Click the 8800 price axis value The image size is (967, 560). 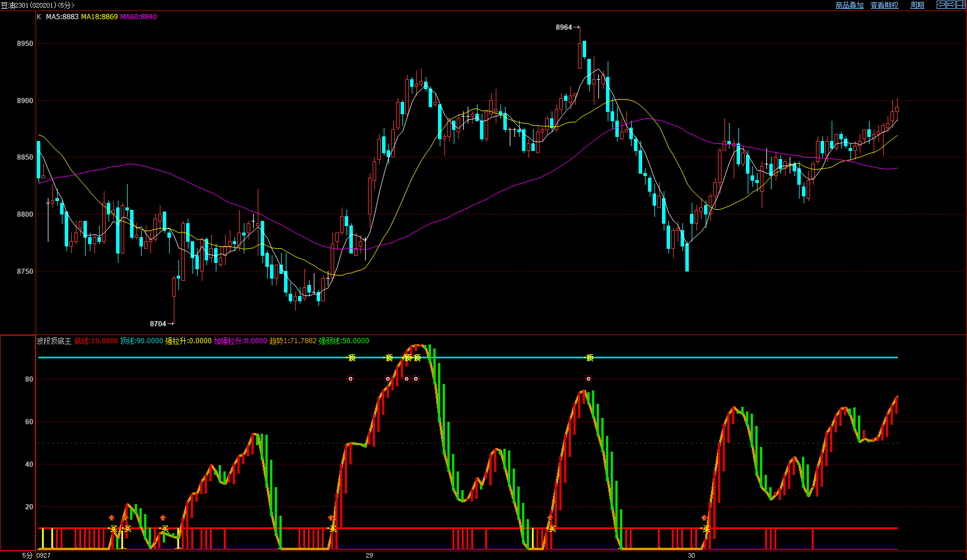tap(25, 214)
